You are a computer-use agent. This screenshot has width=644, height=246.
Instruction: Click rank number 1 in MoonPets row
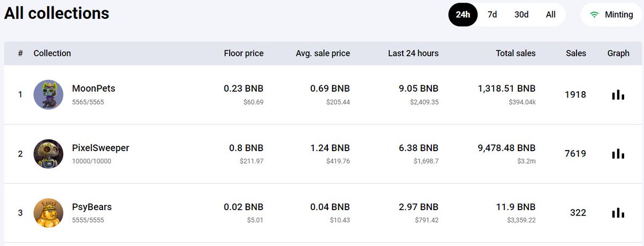[x=20, y=95]
